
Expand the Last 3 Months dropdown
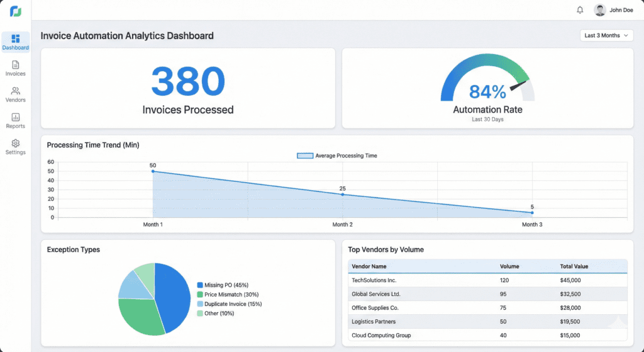click(606, 35)
